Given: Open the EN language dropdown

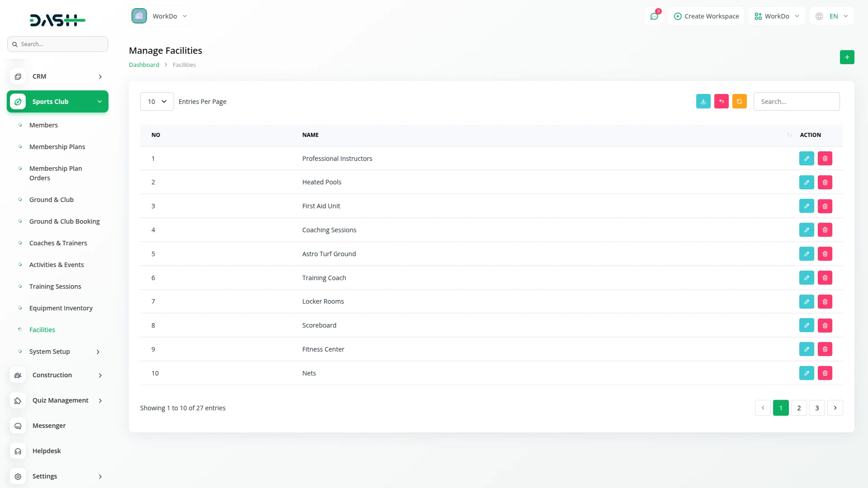Looking at the screenshot, I should (832, 16).
